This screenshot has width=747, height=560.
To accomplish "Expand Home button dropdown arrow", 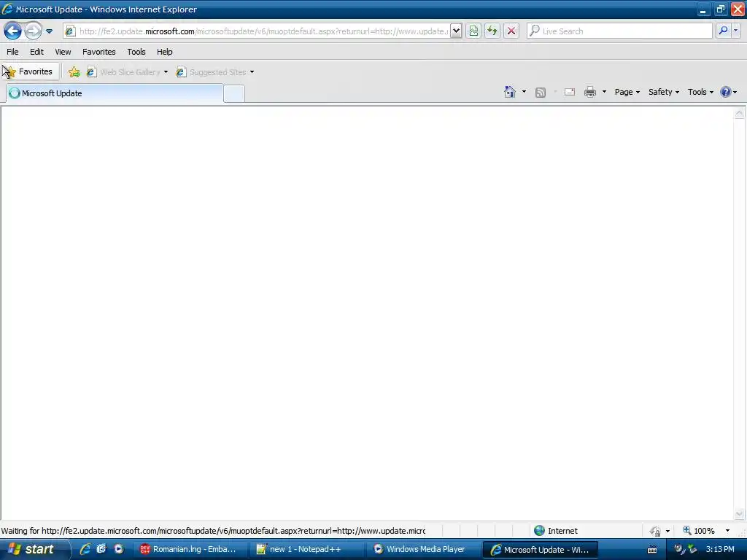I will [x=524, y=92].
